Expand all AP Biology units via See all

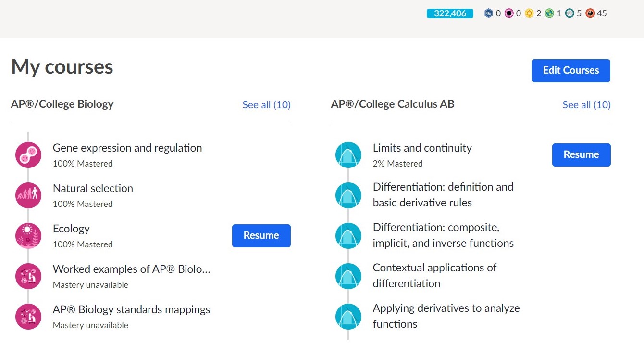click(x=266, y=105)
